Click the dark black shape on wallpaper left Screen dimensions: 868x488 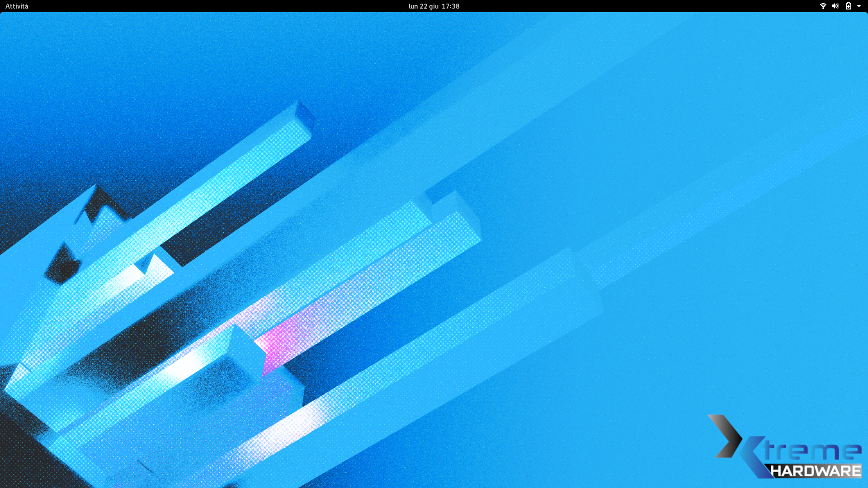pos(63,267)
